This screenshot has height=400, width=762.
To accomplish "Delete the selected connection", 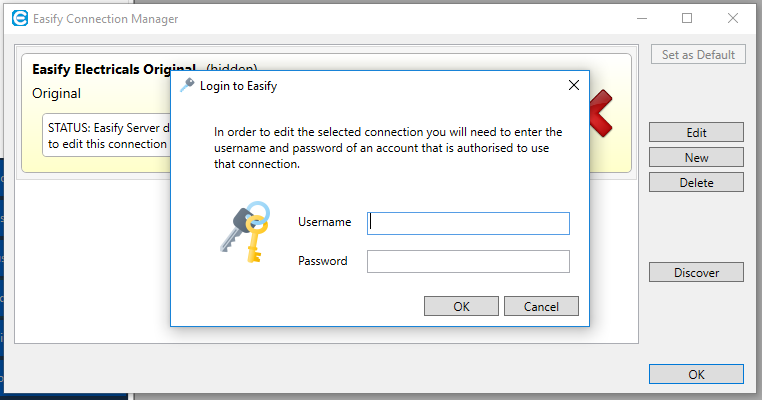I will click(696, 182).
